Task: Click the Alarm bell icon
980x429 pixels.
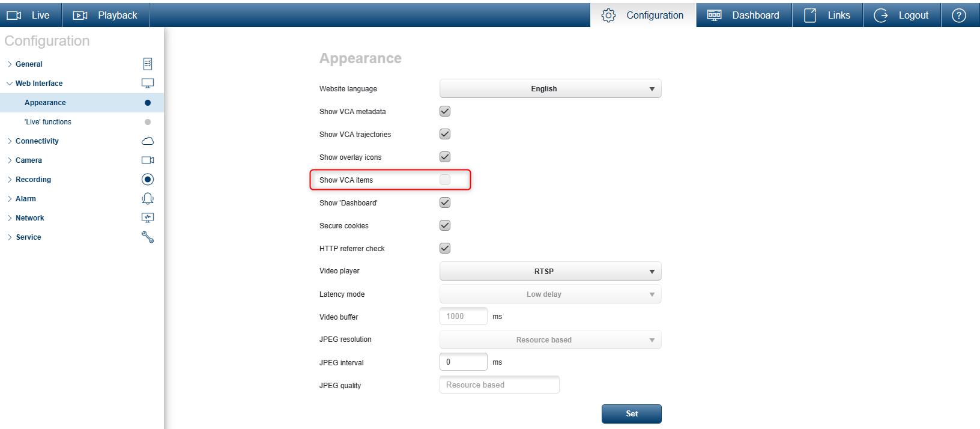Action: [148, 198]
